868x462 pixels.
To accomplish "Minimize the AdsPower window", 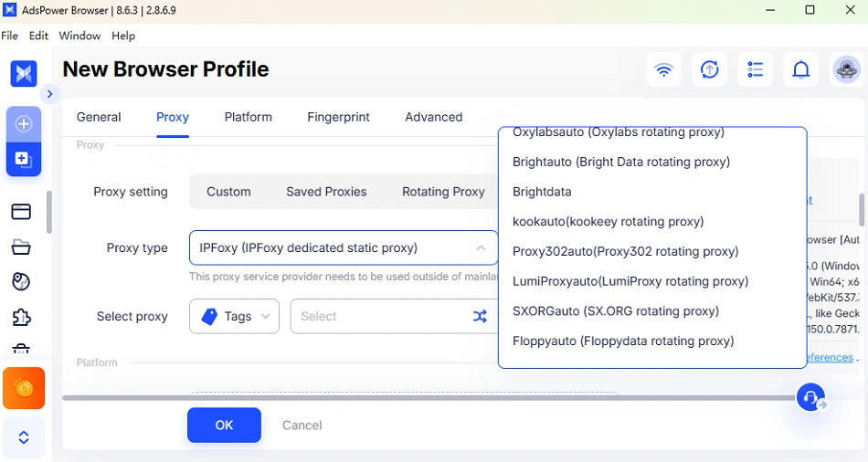I will pyautogui.click(x=770, y=10).
